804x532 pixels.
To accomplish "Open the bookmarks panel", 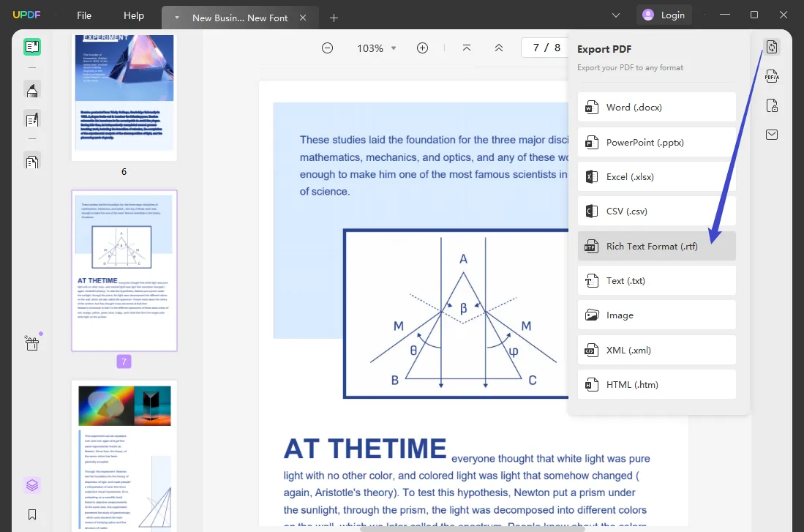I will coord(31,514).
